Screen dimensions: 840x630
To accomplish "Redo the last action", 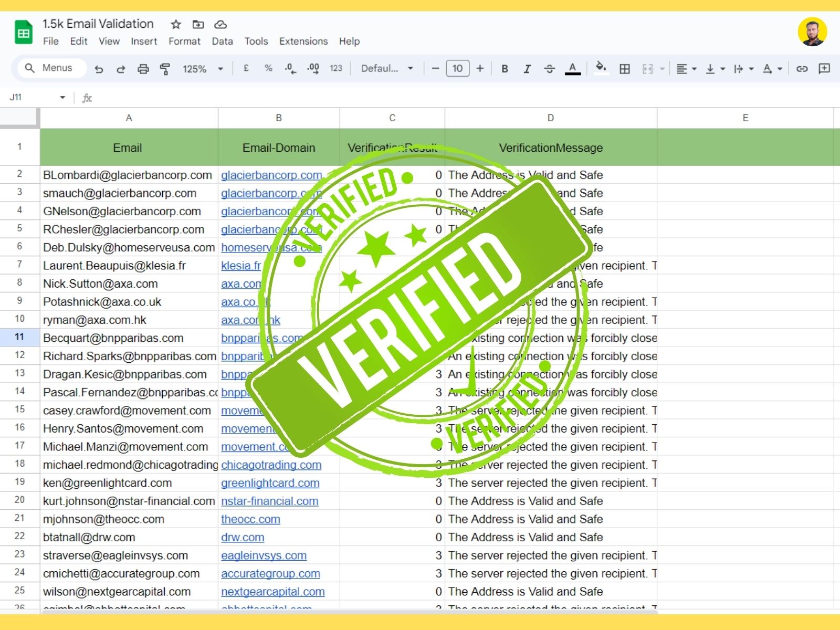I will point(121,68).
